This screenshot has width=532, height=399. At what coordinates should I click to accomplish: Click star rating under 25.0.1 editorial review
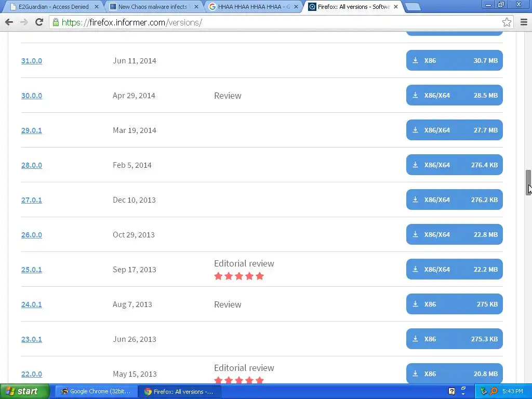(x=239, y=276)
